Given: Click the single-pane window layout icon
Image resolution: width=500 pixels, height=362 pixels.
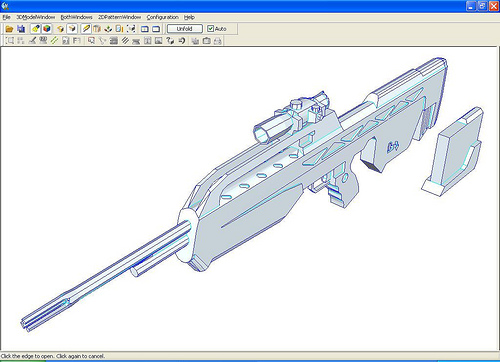Looking at the screenshot, I should (x=156, y=29).
